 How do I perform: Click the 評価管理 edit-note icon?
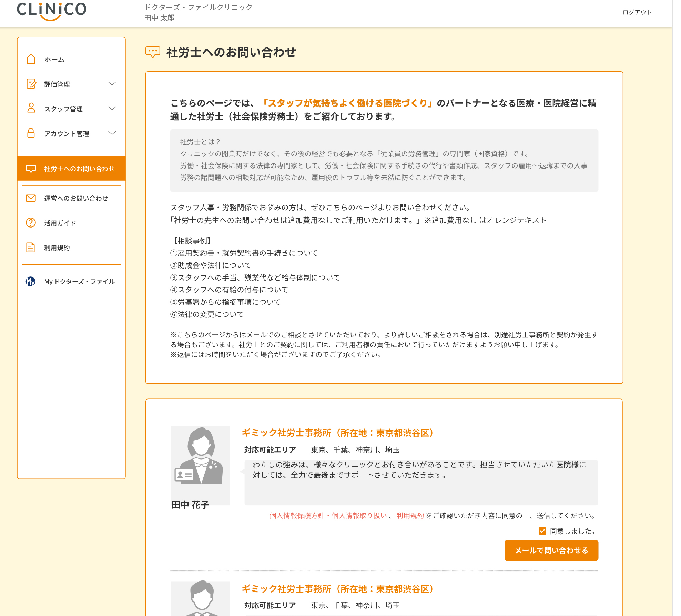(31, 84)
